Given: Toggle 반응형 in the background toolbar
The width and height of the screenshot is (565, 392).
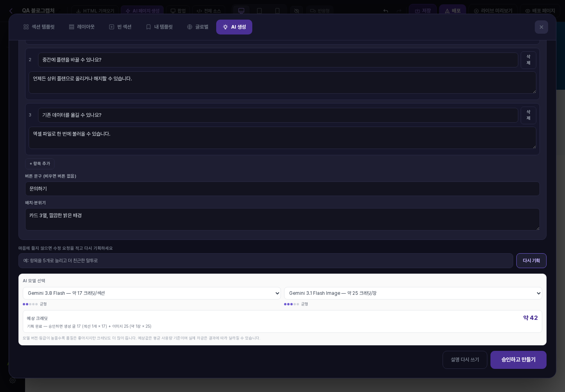Looking at the screenshot, I should (320, 11).
